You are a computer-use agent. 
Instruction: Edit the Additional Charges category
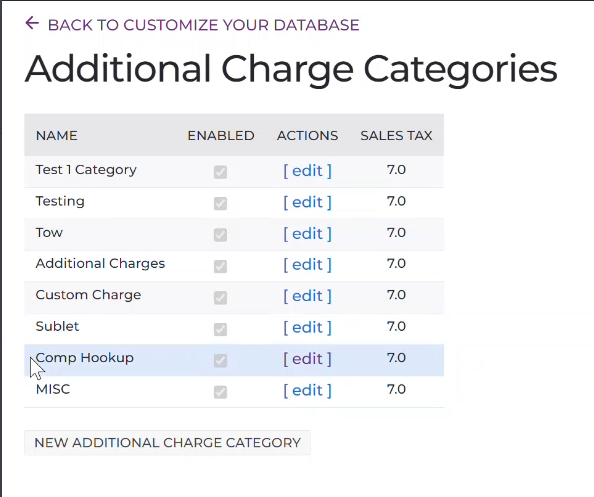tap(307, 265)
